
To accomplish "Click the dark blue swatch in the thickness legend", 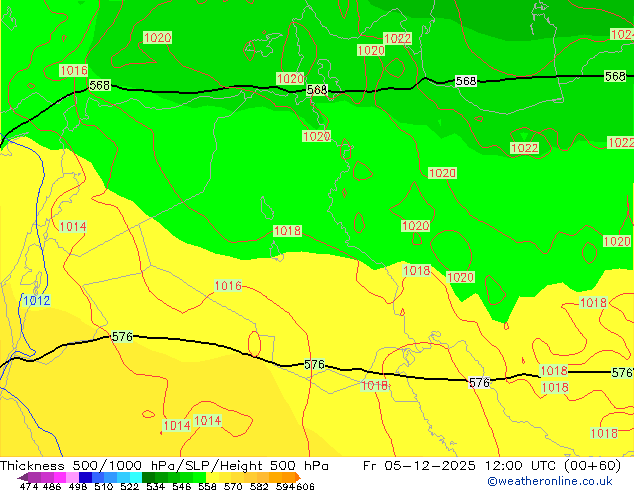I will coord(85,477).
